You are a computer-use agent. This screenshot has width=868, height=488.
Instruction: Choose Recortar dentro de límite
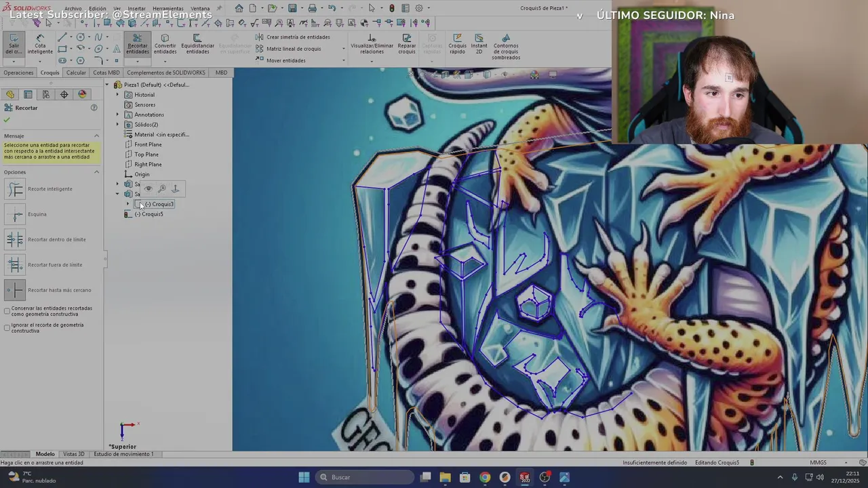pos(15,239)
